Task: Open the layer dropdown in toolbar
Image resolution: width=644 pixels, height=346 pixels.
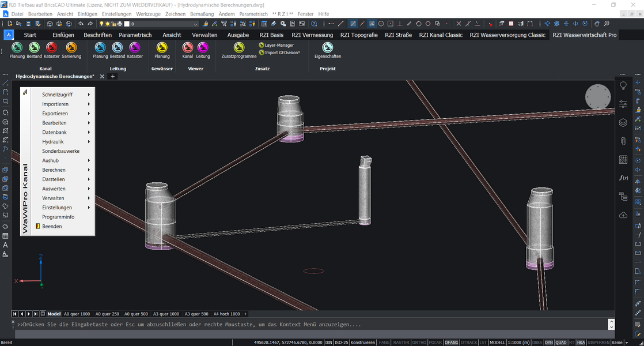Action: pos(195,24)
